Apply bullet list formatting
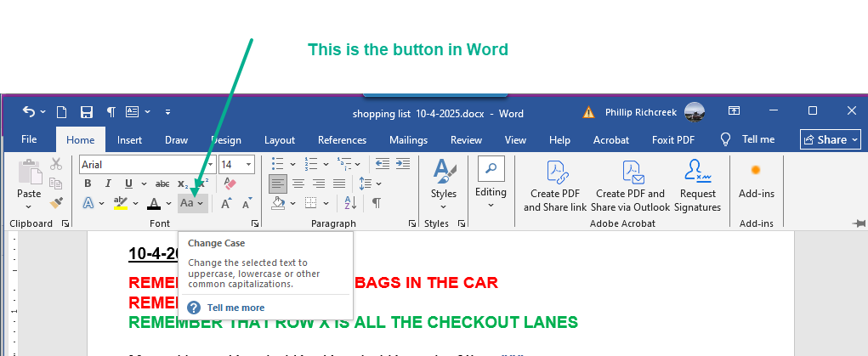 (x=278, y=165)
